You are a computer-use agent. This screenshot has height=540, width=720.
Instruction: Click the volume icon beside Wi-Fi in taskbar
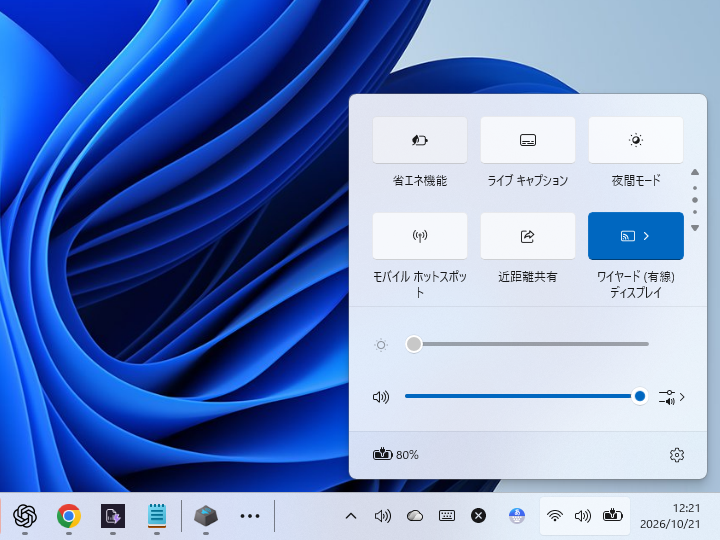tap(583, 516)
